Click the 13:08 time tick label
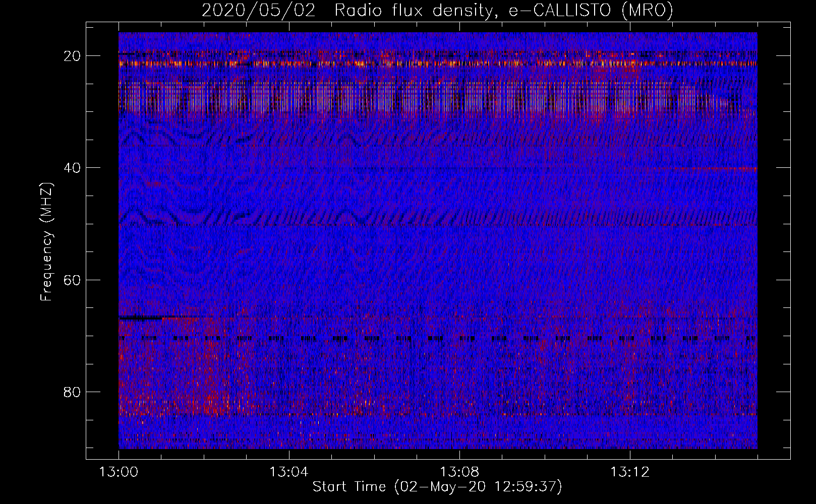This screenshot has height=504, width=816. (x=459, y=472)
